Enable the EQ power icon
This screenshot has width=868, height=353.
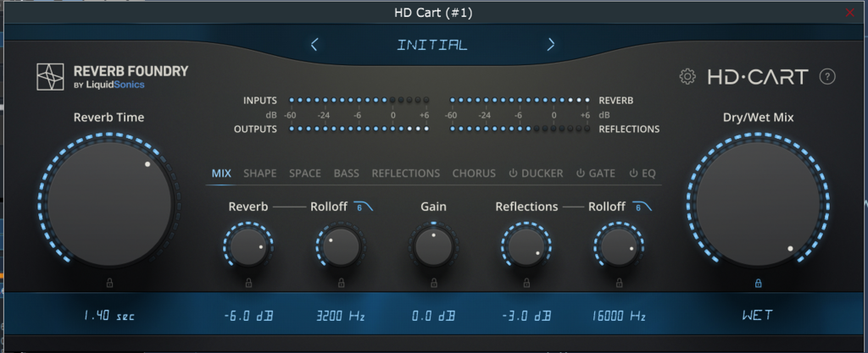coord(634,174)
